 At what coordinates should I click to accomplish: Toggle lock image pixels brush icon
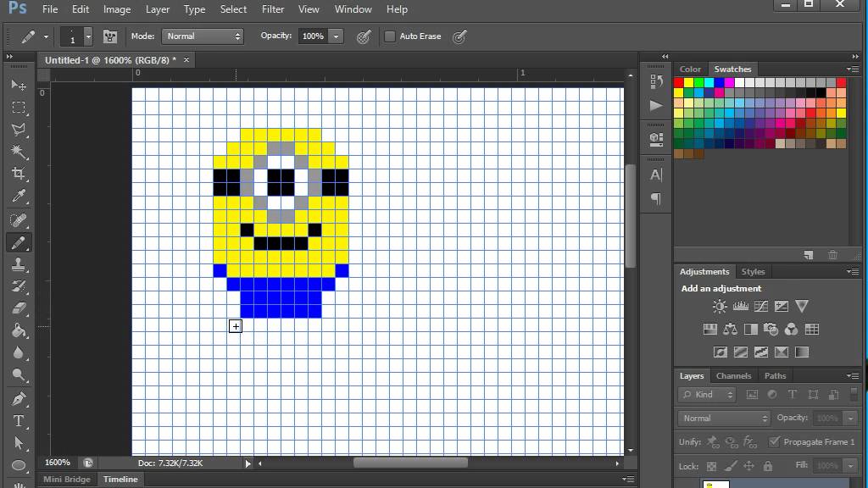coord(731,467)
